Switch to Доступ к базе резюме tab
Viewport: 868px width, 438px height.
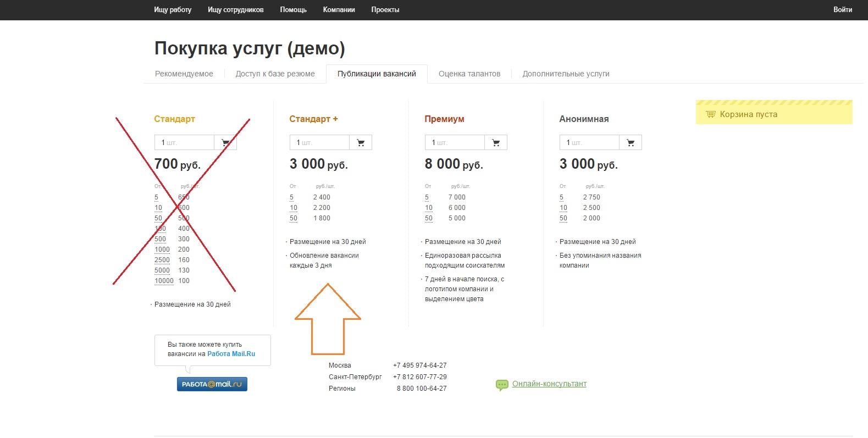[x=275, y=74]
